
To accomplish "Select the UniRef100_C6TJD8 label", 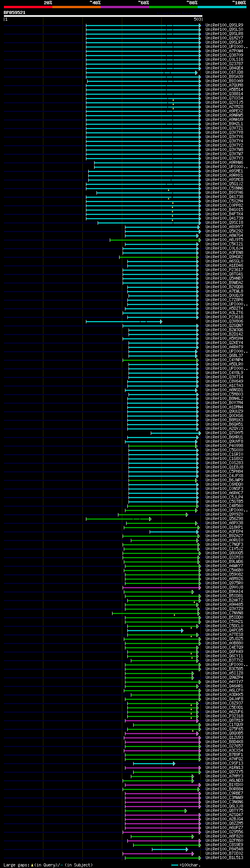I will click(224, 72).
